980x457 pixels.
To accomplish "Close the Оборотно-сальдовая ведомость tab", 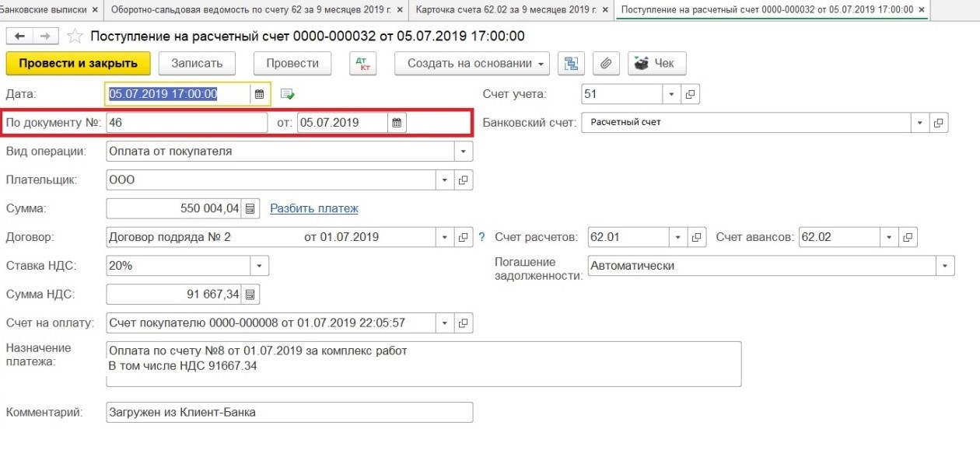I will tap(400, 10).
